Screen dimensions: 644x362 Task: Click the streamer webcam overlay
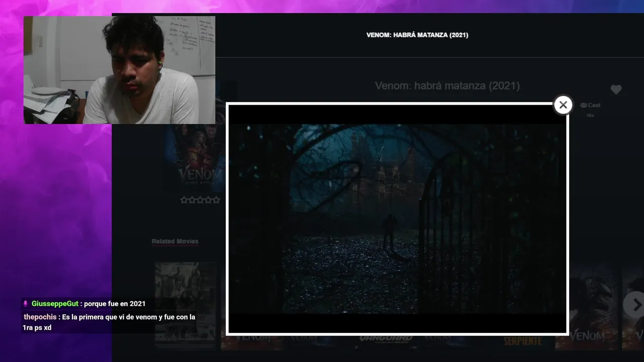(x=119, y=70)
